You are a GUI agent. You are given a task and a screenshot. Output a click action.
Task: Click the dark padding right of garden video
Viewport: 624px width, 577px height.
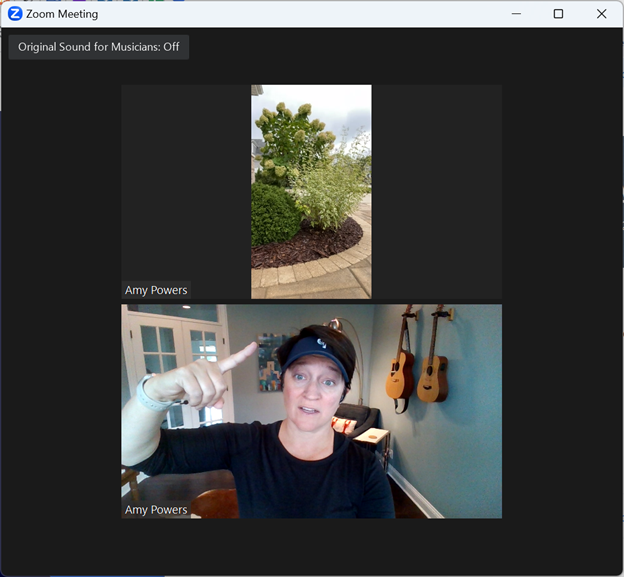tap(436, 190)
